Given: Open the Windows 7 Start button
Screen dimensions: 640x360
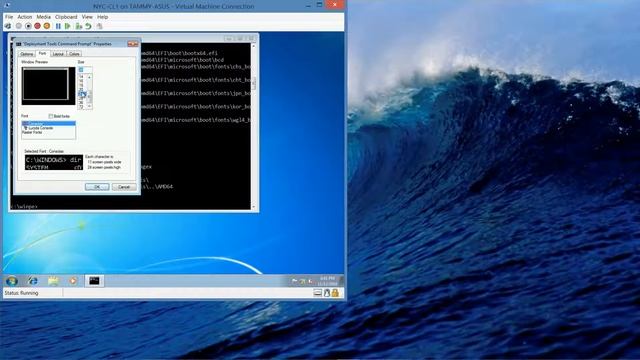Looking at the screenshot, I should 11,281.
